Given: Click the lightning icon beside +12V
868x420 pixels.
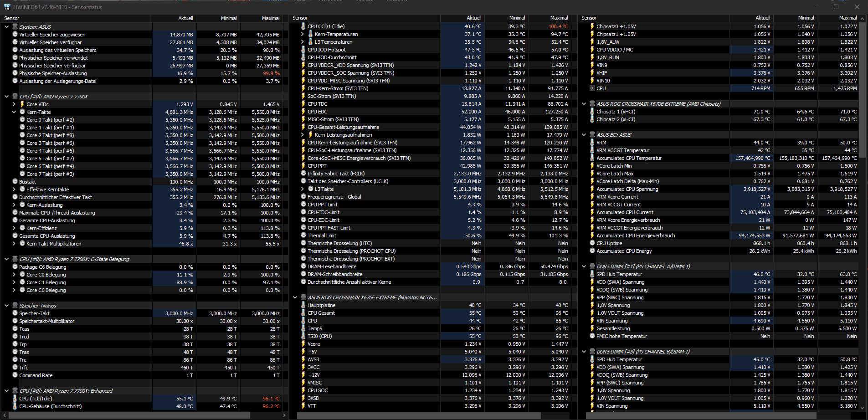Looking at the screenshot, I should point(303,375).
